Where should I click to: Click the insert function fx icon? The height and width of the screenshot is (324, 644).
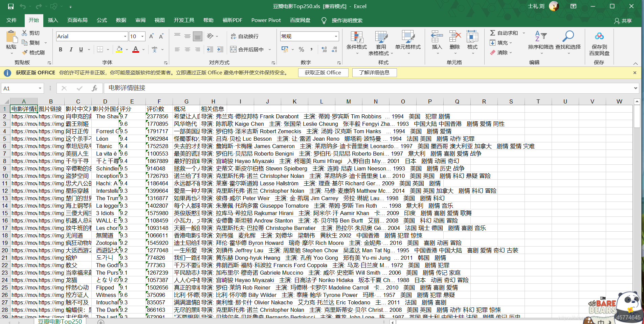click(94, 88)
